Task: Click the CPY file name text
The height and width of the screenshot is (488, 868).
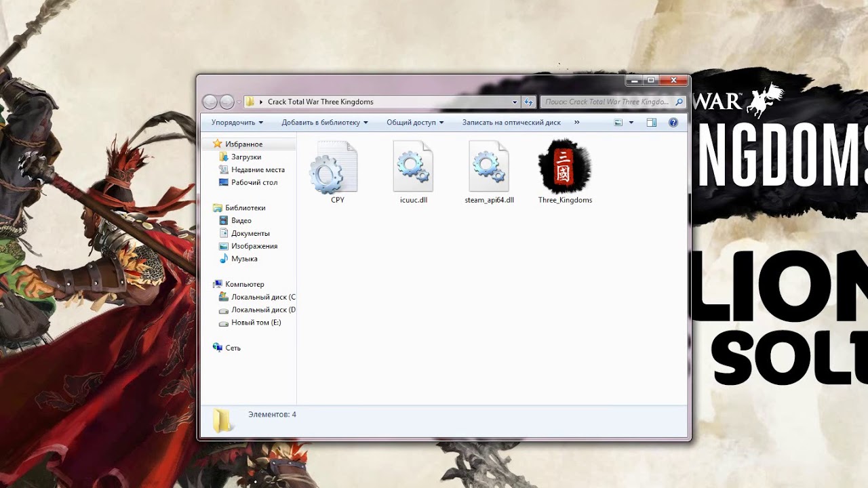Action: (x=338, y=200)
